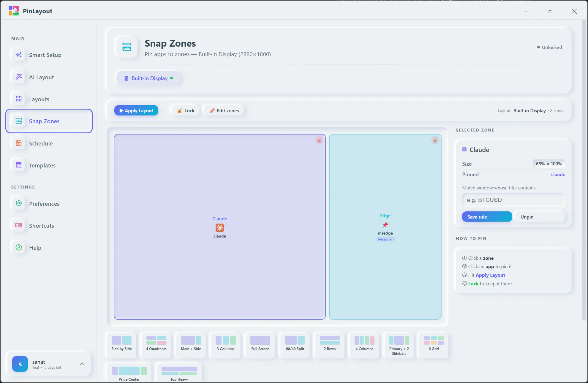
Task: Click the Preferences gear icon
Action: [x=19, y=203]
